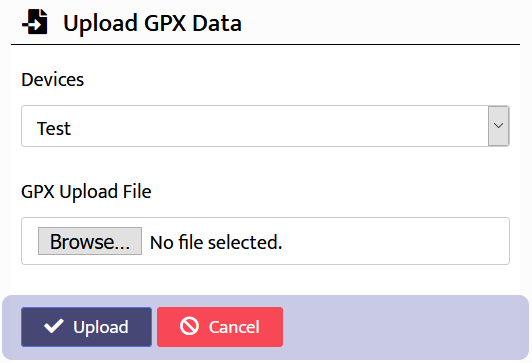Expand the Devices dropdown chevron arrow

click(498, 126)
